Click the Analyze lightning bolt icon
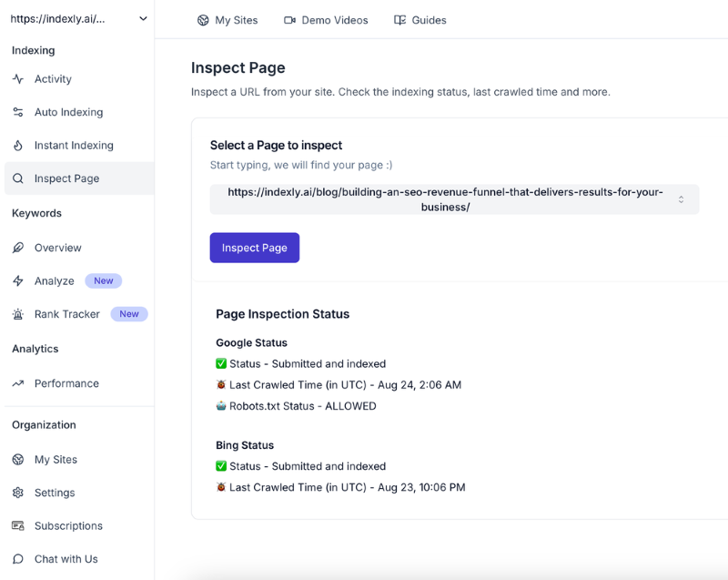Image resolution: width=728 pixels, height=580 pixels. point(18,281)
